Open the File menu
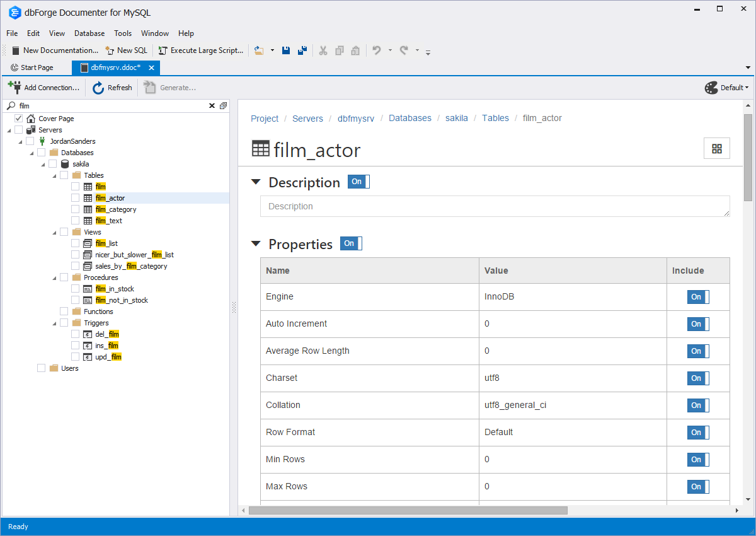Image resolution: width=756 pixels, height=536 pixels. [x=12, y=33]
